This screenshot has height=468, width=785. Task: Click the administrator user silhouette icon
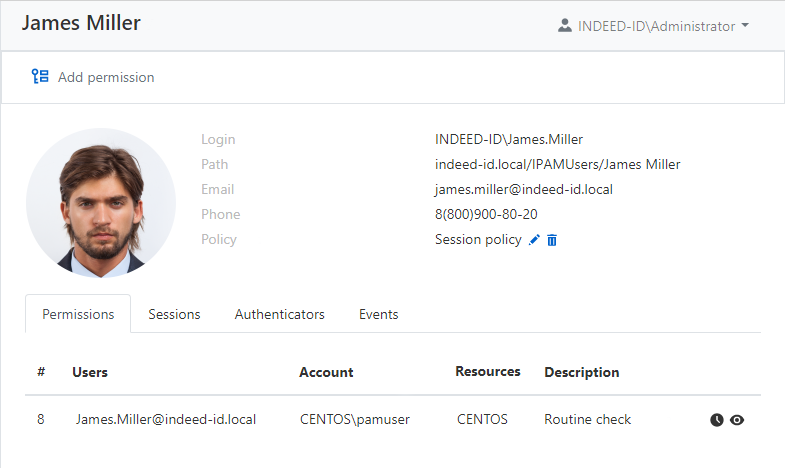click(x=565, y=26)
